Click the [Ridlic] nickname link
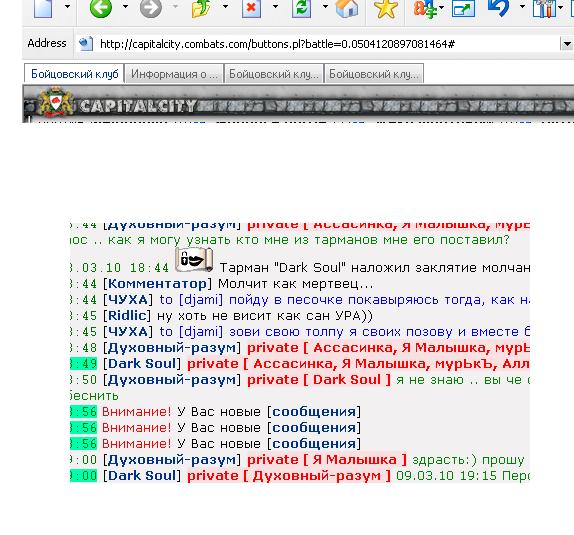The width and height of the screenshot is (574, 535). point(127,316)
